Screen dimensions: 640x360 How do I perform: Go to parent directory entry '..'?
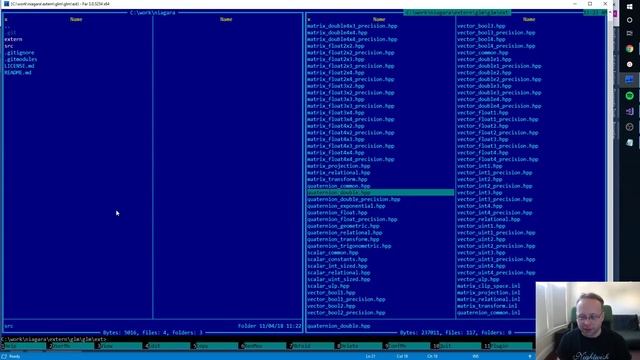(x=8, y=26)
